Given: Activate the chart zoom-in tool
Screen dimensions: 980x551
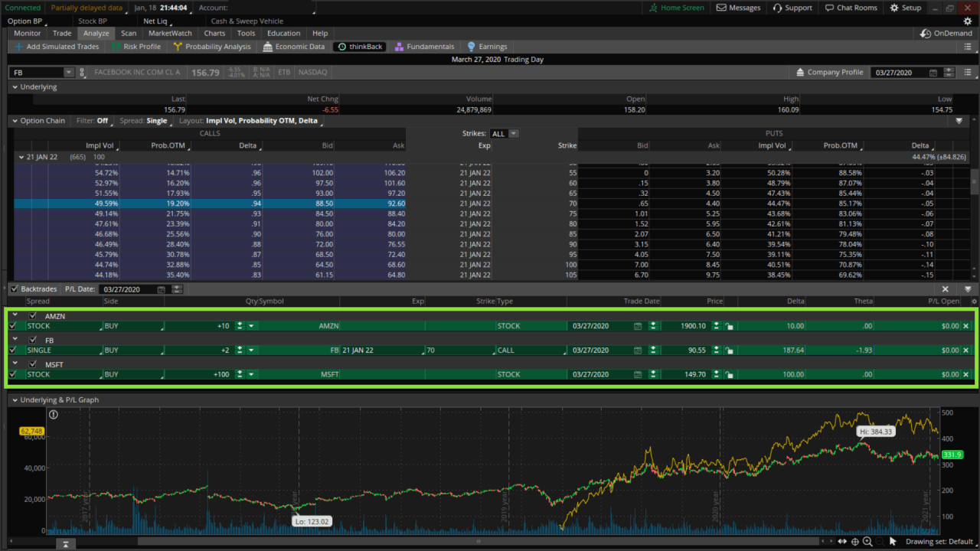Looking at the screenshot, I should click(x=868, y=541).
